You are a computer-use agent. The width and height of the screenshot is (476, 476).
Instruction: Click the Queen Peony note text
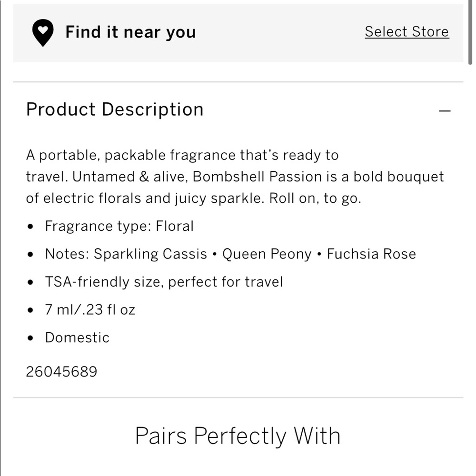267,254
